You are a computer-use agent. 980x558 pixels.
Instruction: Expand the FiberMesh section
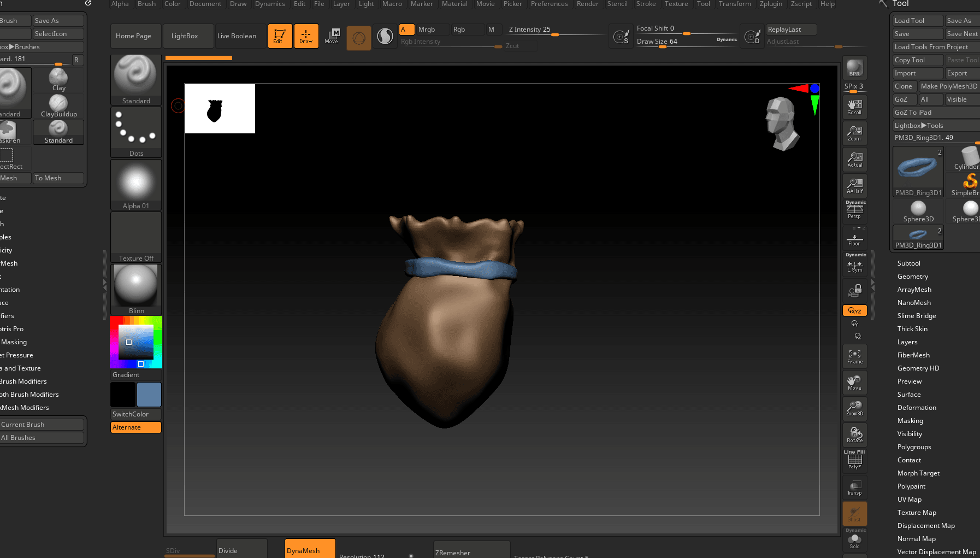point(913,355)
